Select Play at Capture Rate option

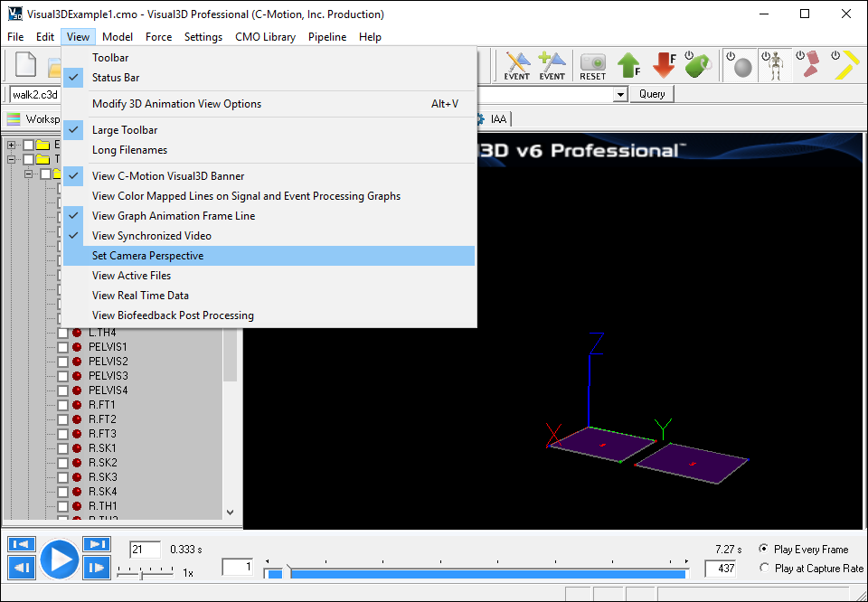[764, 569]
